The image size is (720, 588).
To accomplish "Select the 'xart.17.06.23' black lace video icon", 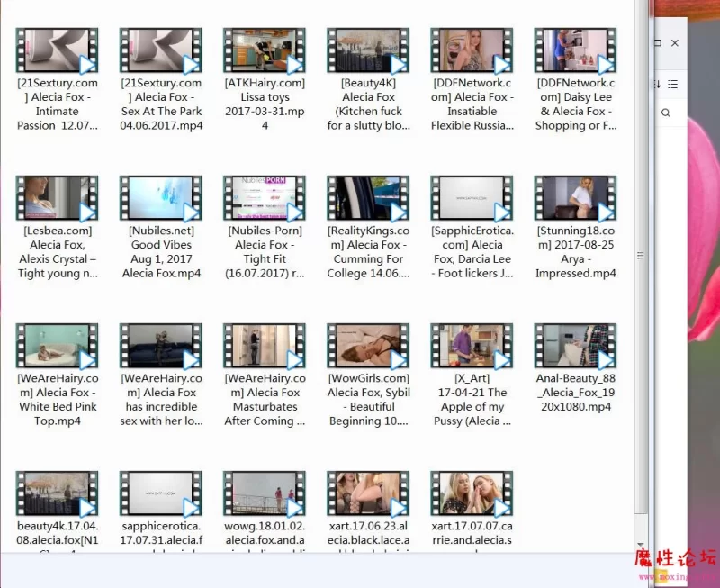I will 368,493.
